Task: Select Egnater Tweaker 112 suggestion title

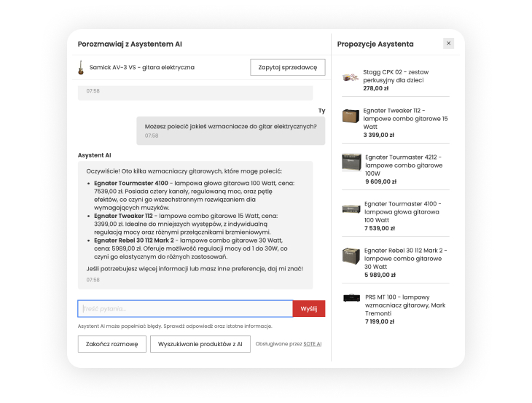Action: (405, 119)
